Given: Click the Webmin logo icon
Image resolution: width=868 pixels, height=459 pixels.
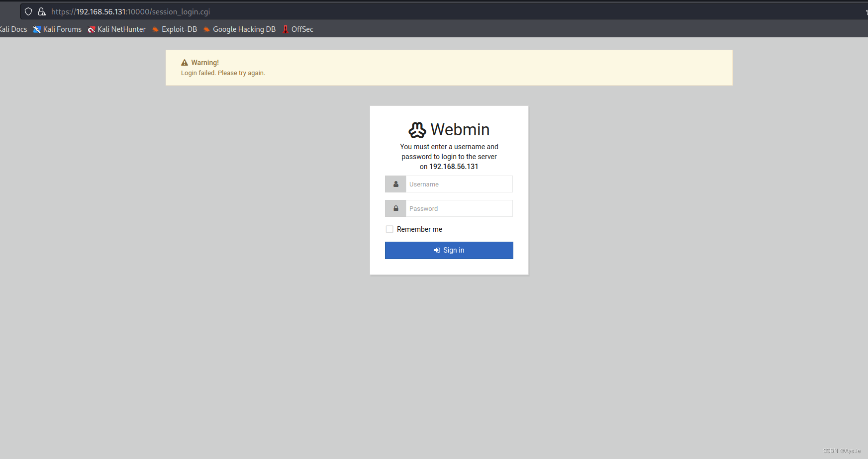Looking at the screenshot, I should (417, 130).
